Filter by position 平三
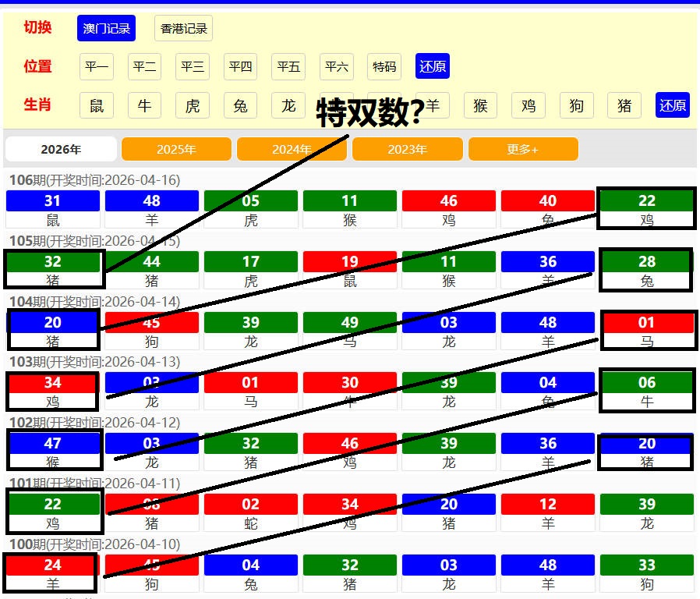The width and height of the screenshot is (700, 599). tap(193, 66)
